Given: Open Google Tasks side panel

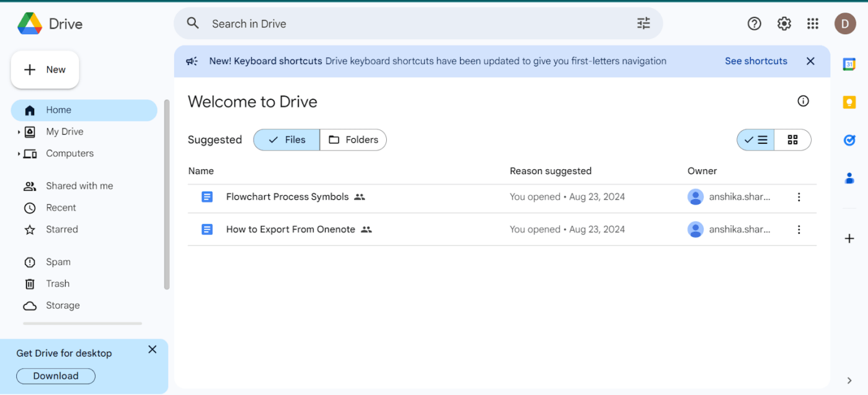Looking at the screenshot, I should [x=849, y=140].
